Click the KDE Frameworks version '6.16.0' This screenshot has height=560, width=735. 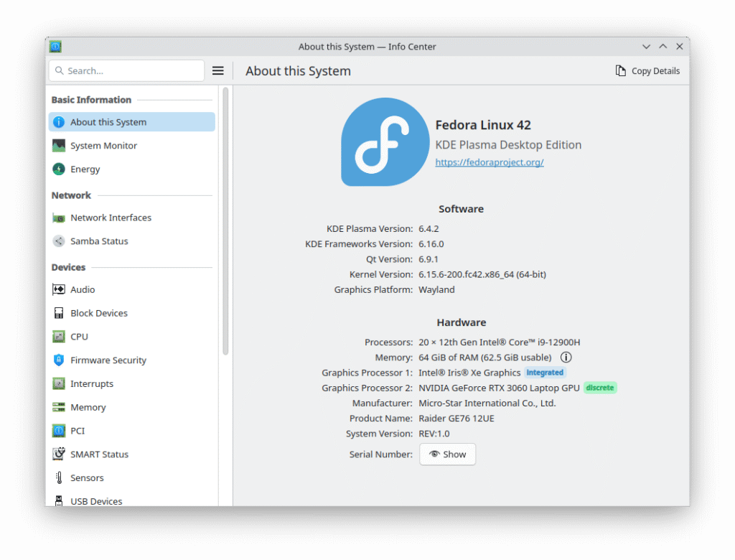point(431,244)
